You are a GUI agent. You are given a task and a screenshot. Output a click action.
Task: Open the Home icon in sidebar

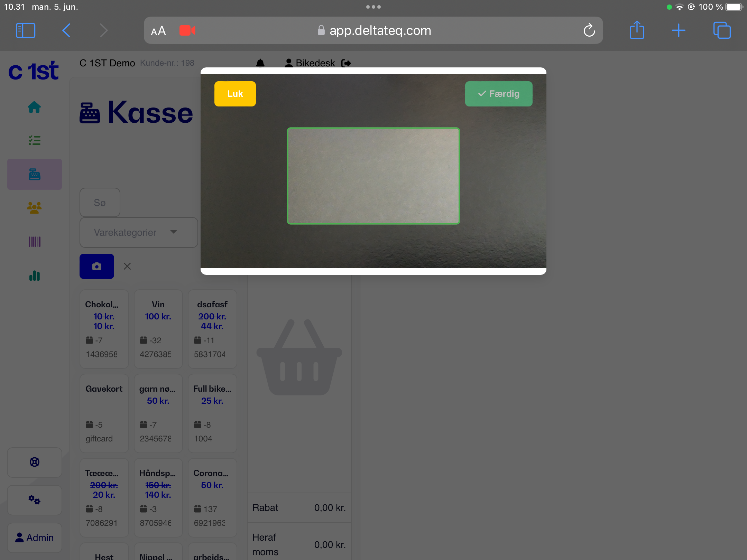[x=34, y=107]
